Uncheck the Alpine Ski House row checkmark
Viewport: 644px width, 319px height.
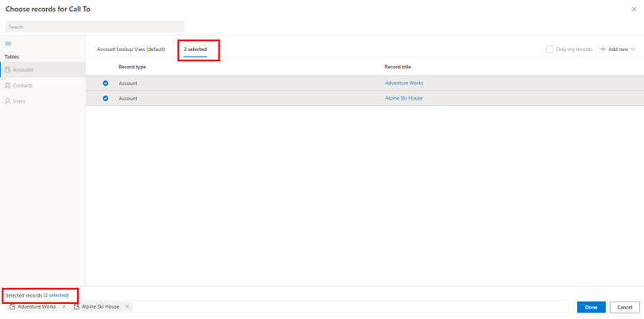point(106,99)
